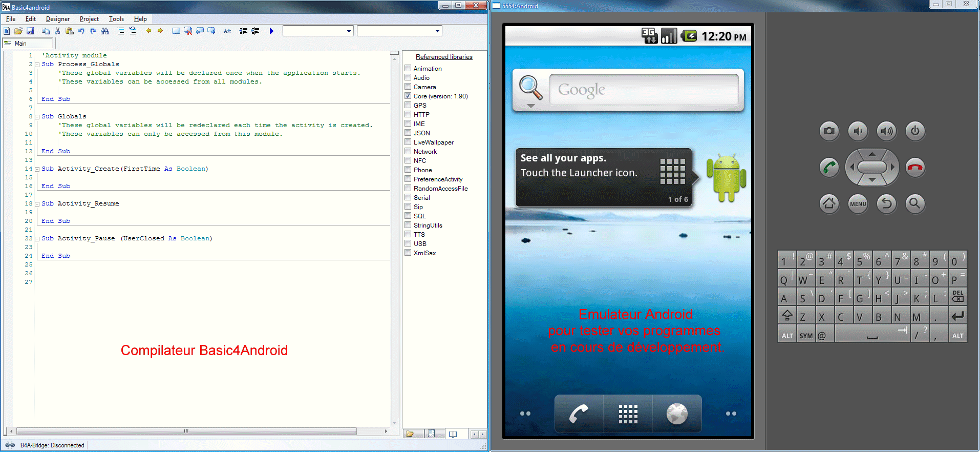The image size is (980, 452).
Task: Open the Edit menu
Action: pos(31,19)
